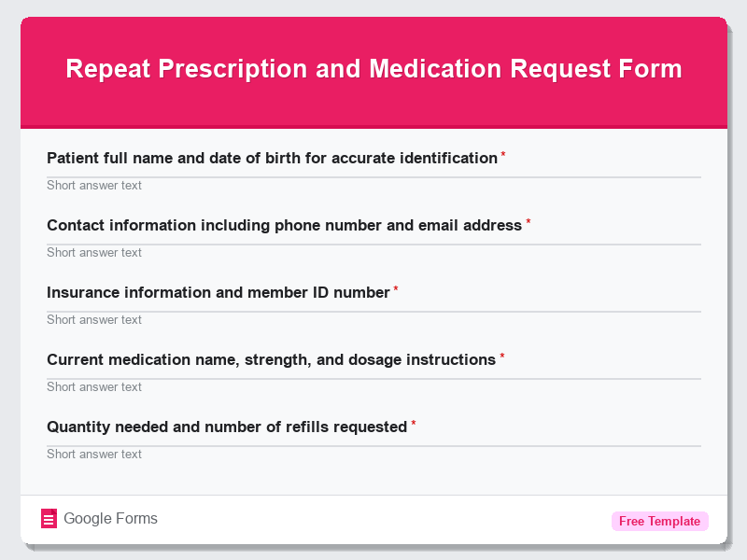The height and width of the screenshot is (560, 747).
Task: Click the required asterisk on refills question
Action: pos(413,422)
